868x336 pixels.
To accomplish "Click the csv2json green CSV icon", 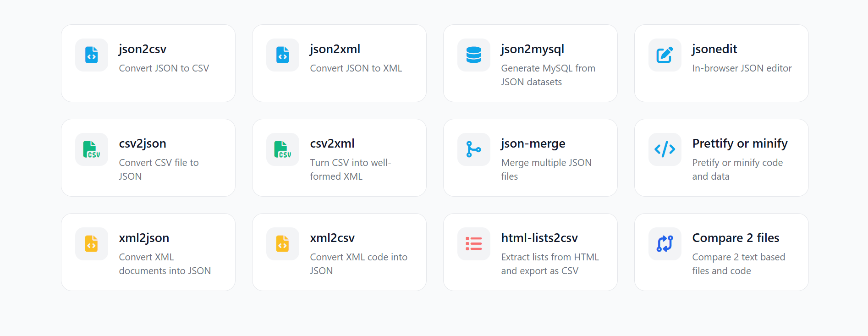I will point(92,149).
